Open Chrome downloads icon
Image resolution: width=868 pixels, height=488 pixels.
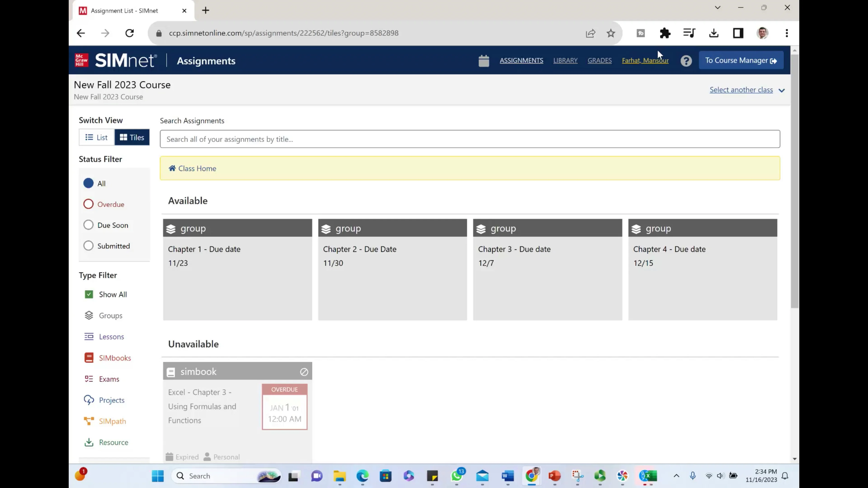pyautogui.click(x=714, y=33)
